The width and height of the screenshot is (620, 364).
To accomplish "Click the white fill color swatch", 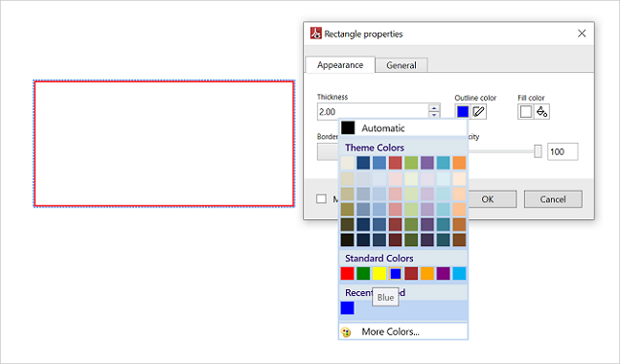I will pyautogui.click(x=526, y=112).
